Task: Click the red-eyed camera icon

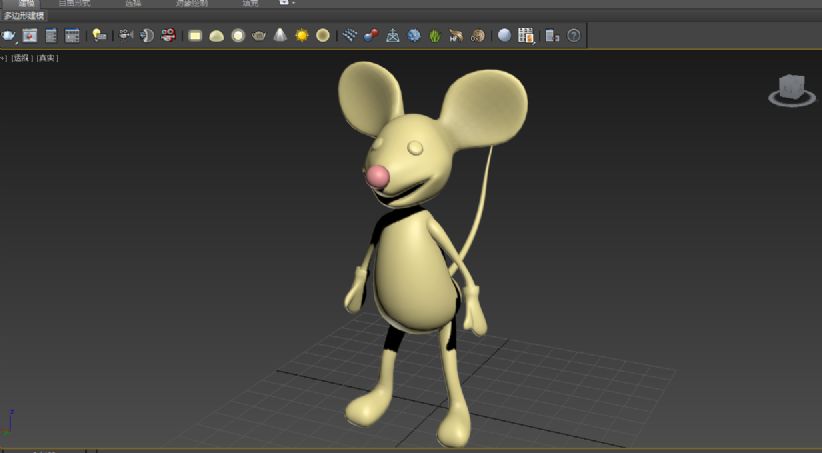Action: click(x=168, y=36)
